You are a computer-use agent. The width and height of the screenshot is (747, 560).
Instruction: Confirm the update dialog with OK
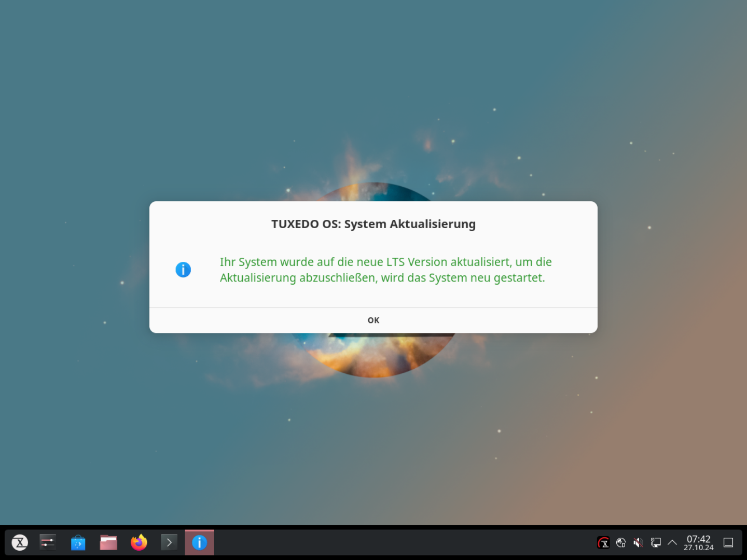(374, 320)
